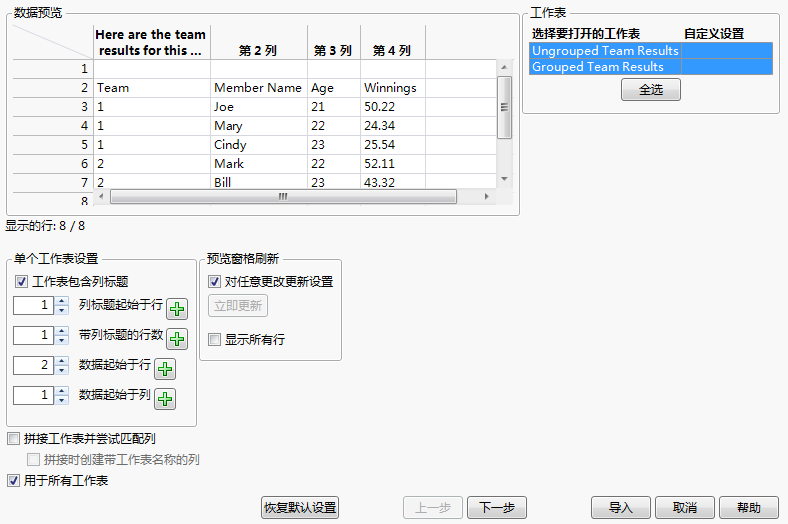Increase 数据起始于行 value with up arrow
This screenshot has height=524, width=788.
coord(62,361)
